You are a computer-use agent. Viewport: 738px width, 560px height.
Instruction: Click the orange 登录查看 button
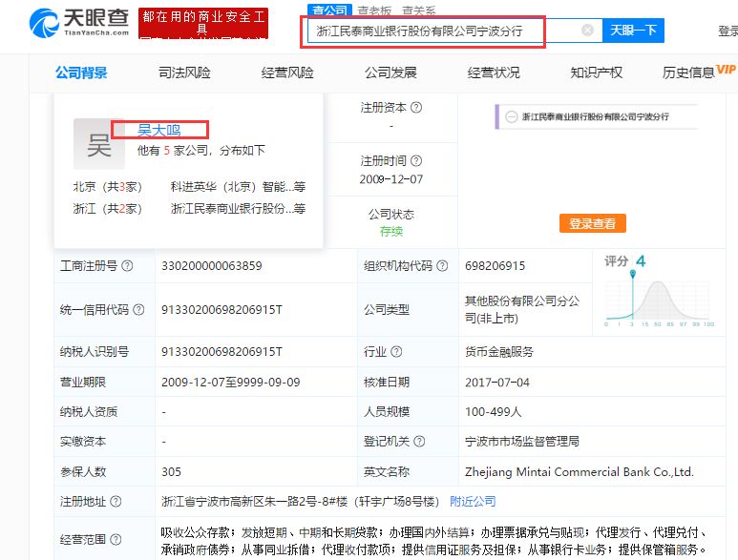click(593, 223)
